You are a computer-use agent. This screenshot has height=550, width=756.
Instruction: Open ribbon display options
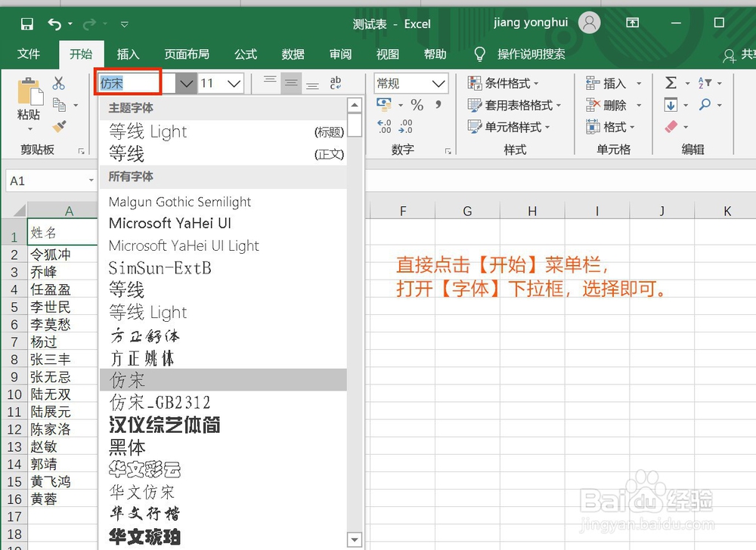point(632,23)
